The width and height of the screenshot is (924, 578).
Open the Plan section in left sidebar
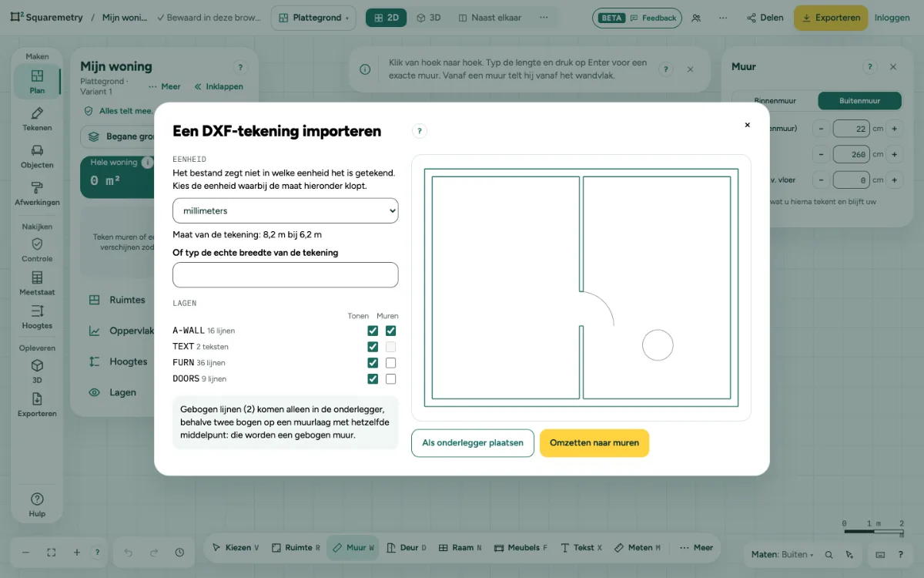pyautogui.click(x=37, y=82)
